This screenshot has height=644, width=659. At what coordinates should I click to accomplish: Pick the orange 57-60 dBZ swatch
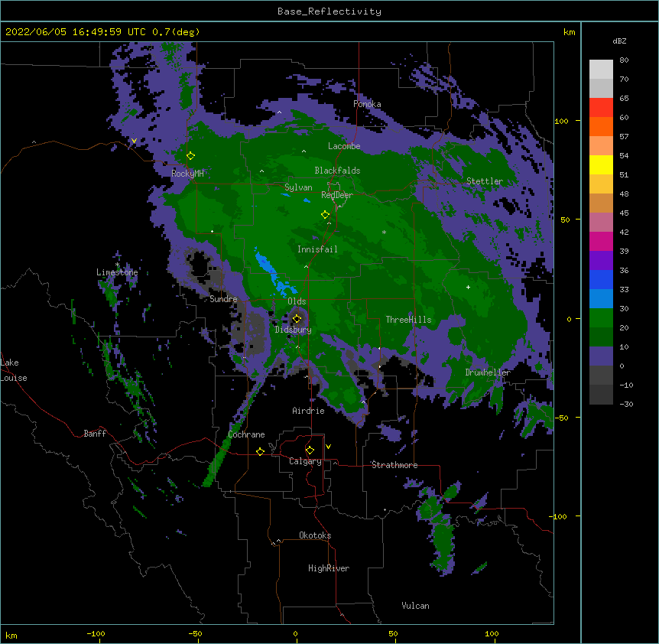click(x=601, y=126)
